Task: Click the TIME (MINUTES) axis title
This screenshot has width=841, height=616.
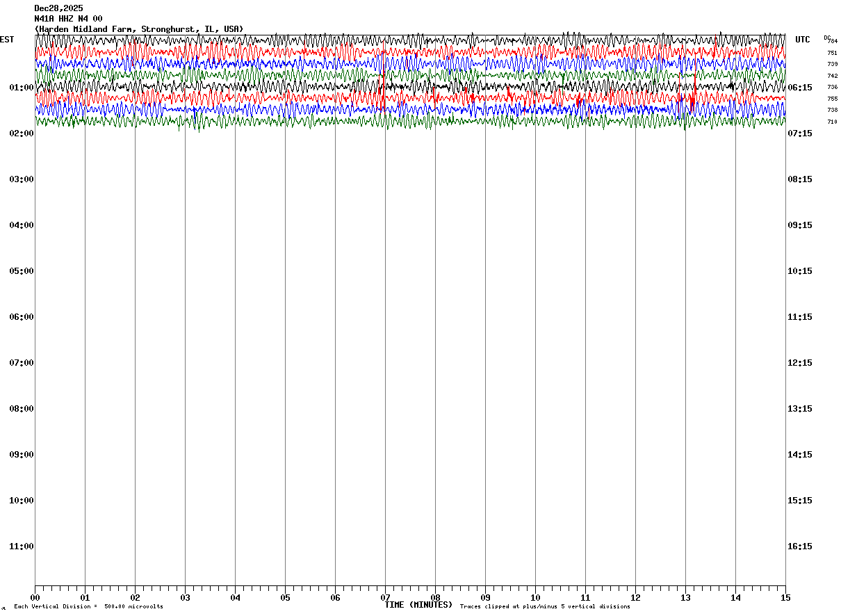Action: pyautogui.click(x=418, y=605)
